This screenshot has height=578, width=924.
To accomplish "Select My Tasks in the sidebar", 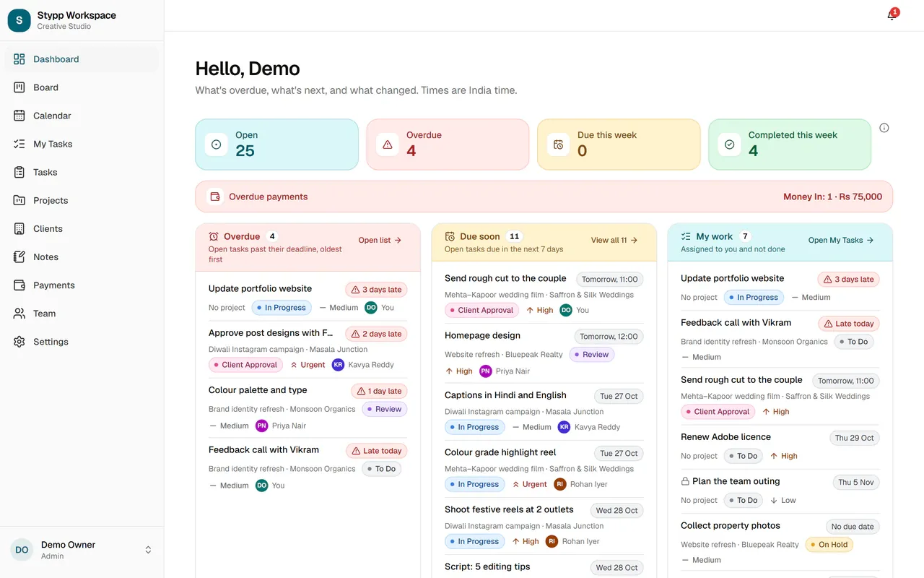I will (82, 144).
